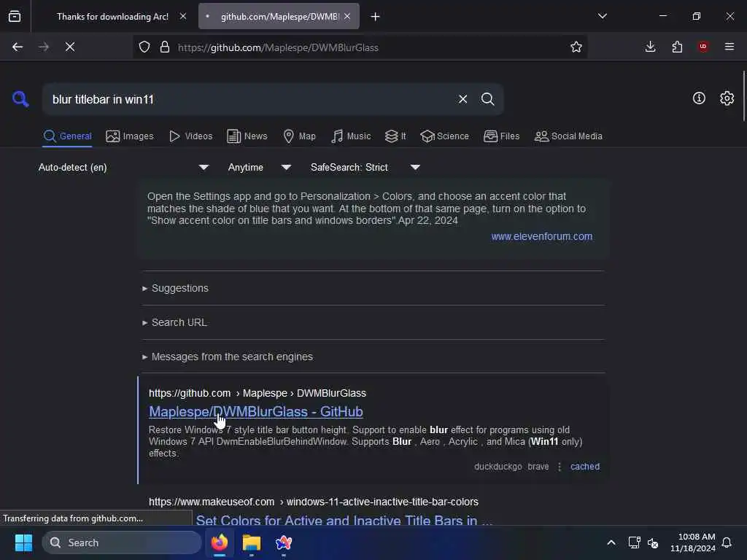Click the muted volume tray icon
The width and height of the screenshot is (747, 560).
pos(653,542)
